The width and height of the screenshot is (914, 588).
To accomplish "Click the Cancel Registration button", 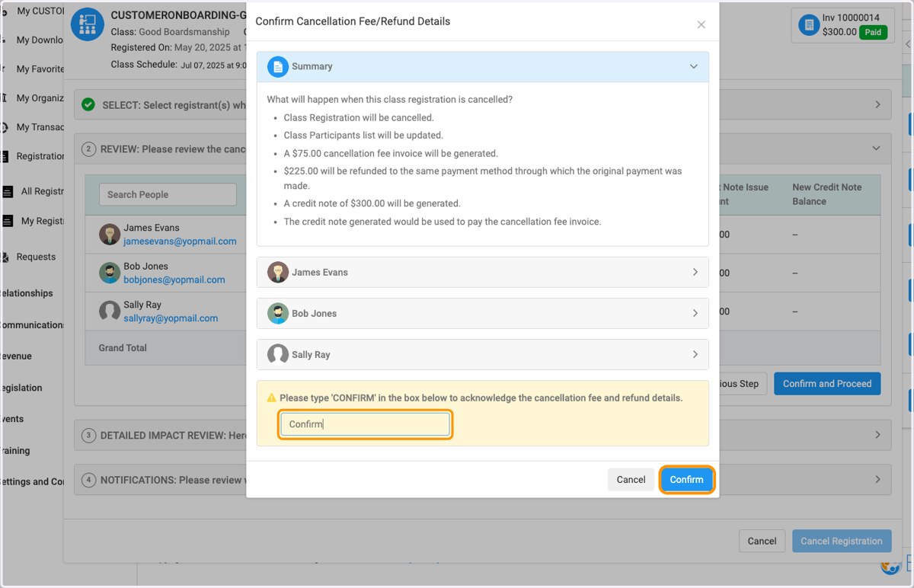I will point(842,542).
